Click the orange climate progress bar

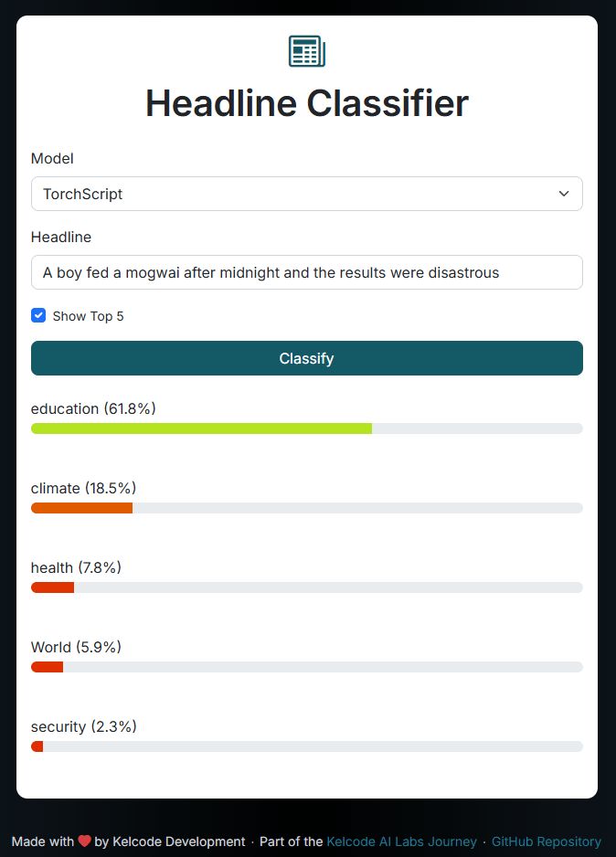click(x=81, y=508)
